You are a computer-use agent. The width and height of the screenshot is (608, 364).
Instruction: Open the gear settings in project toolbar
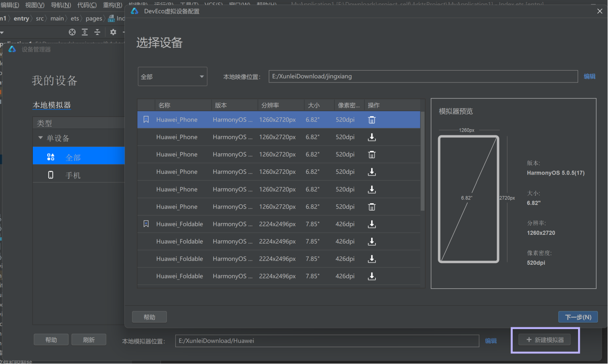pyautogui.click(x=113, y=32)
